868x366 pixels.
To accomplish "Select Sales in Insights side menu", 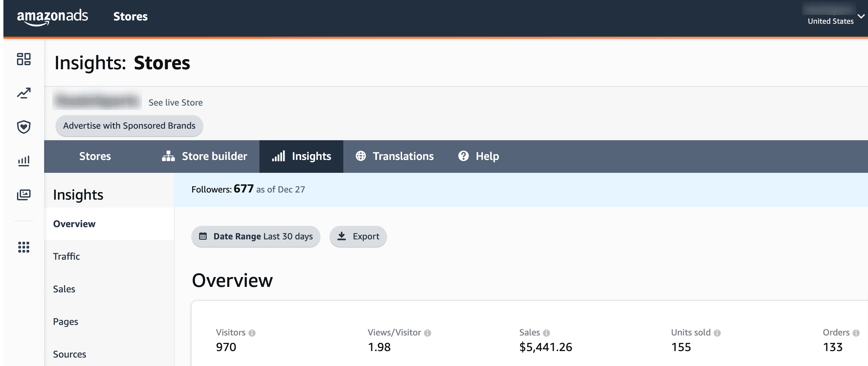I will pyautogui.click(x=109, y=289).
